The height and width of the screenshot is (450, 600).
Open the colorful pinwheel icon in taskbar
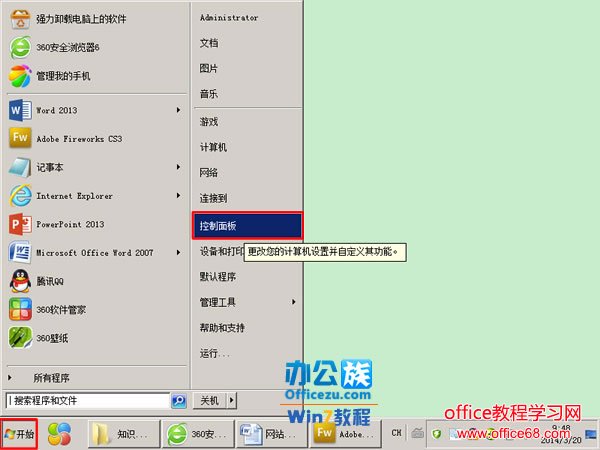click(x=59, y=434)
